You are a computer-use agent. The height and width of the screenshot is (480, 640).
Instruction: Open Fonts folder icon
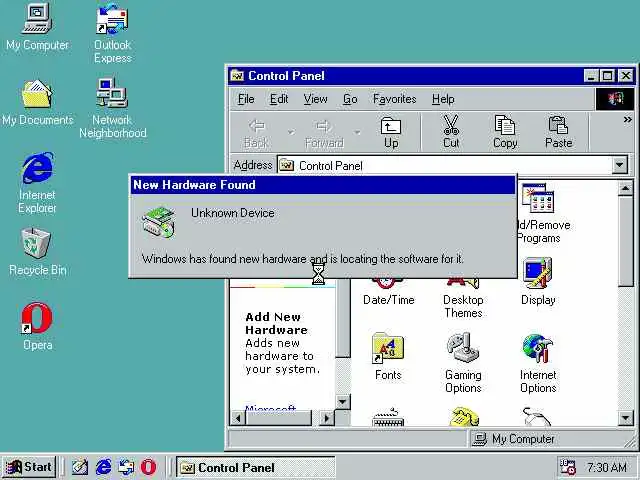pos(388,357)
